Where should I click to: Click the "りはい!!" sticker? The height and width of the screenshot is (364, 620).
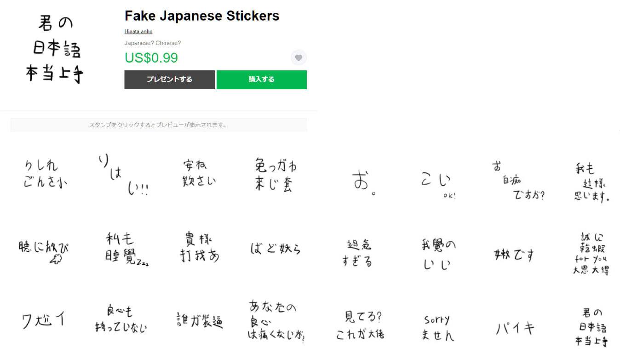click(x=123, y=176)
